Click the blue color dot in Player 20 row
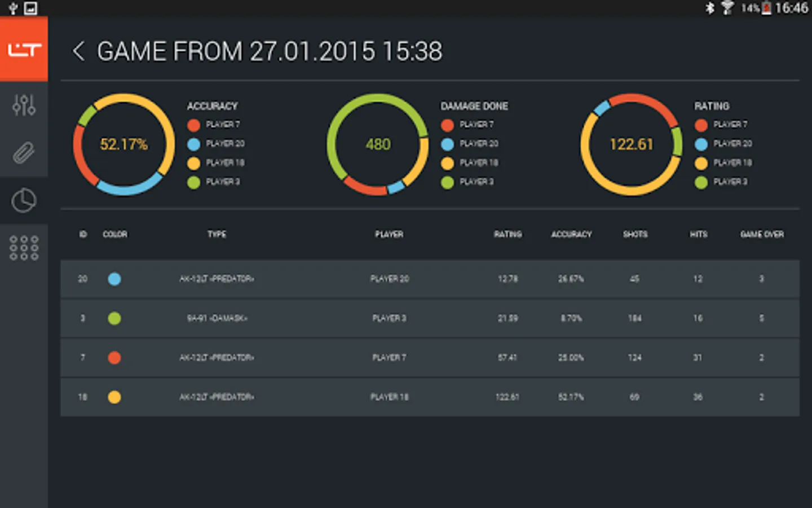The width and height of the screenshot is (812, 508). pos(114,279)
